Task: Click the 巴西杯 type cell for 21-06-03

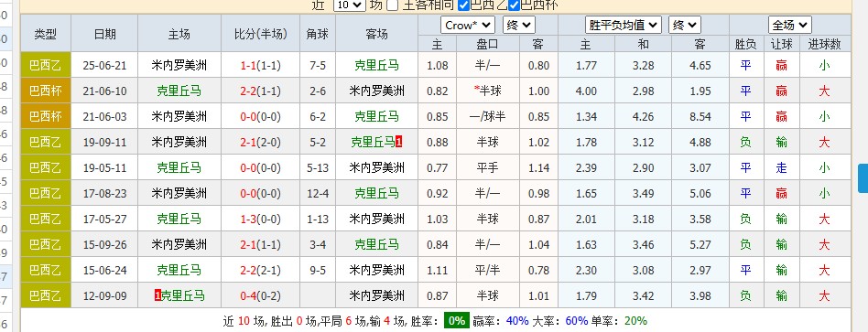Action: (x=46, y=116)
